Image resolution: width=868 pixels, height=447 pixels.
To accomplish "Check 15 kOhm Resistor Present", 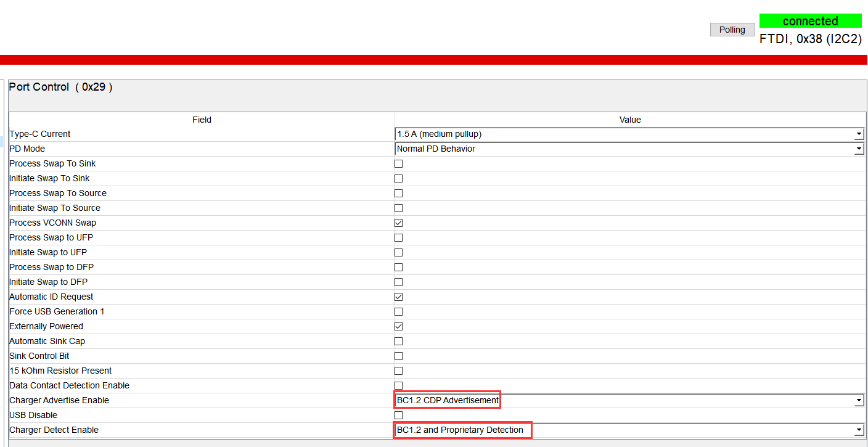I will 398,371.
